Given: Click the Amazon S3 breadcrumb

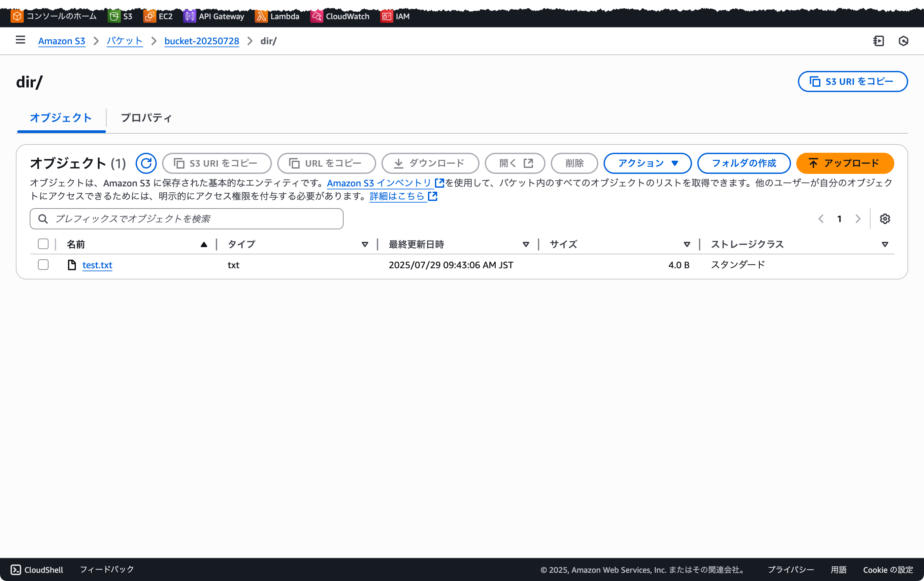Looking at the screenshot, I should tap(62, 41).
